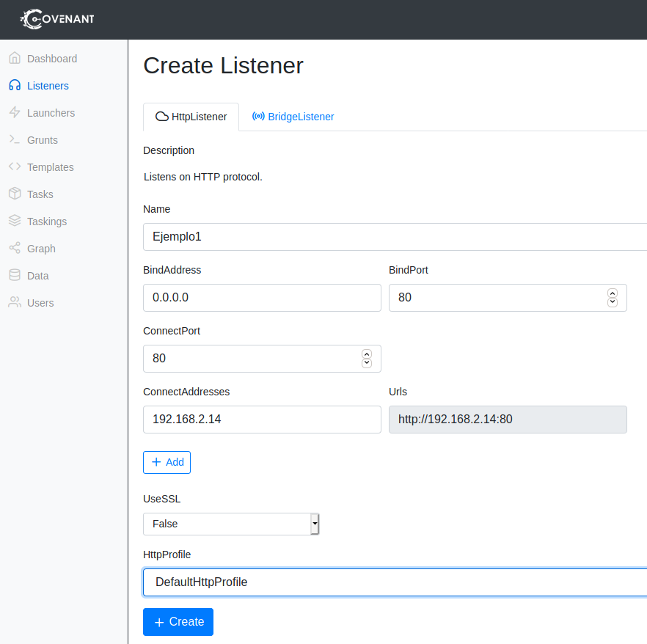The width and height of the screenshot is (647, 644).
Task: Open the Users sidebar item
Action: point(40,303)
